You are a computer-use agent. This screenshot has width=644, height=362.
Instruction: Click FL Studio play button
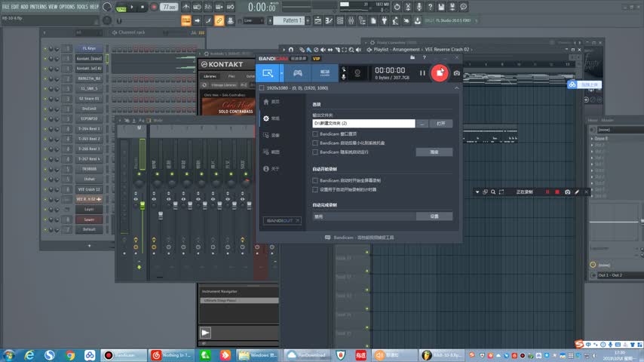click(132, 7)
